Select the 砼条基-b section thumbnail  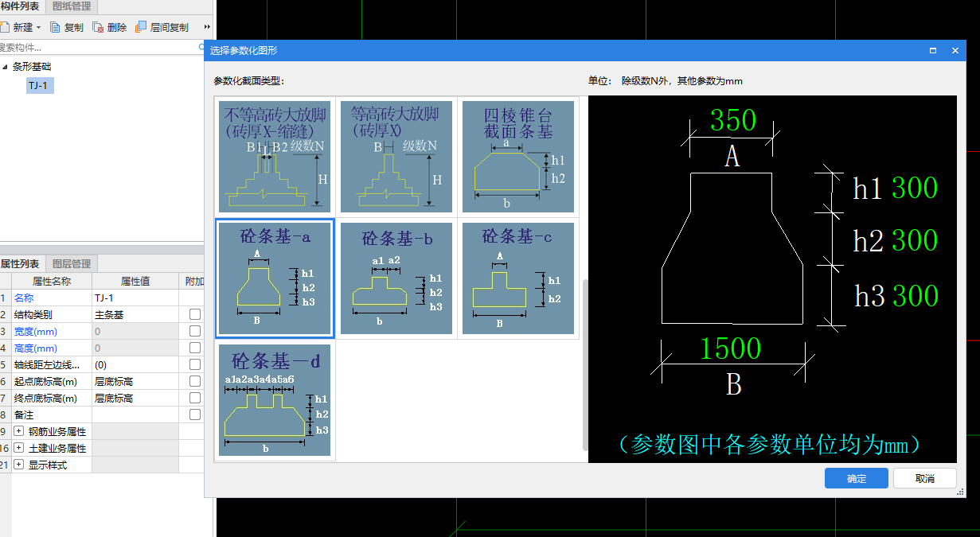pos(396,278)
